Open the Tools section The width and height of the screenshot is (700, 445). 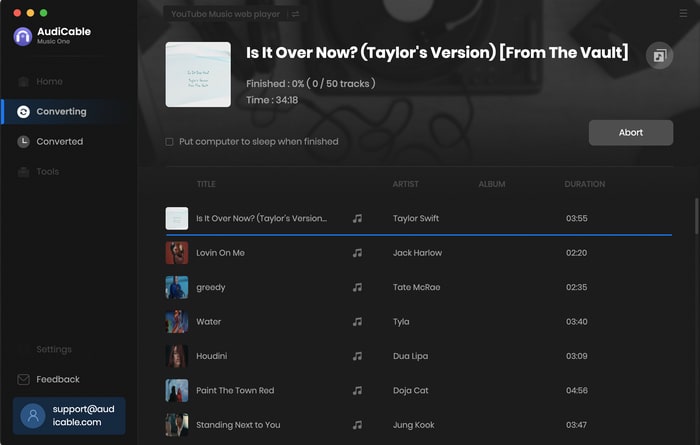pos(47,171)
